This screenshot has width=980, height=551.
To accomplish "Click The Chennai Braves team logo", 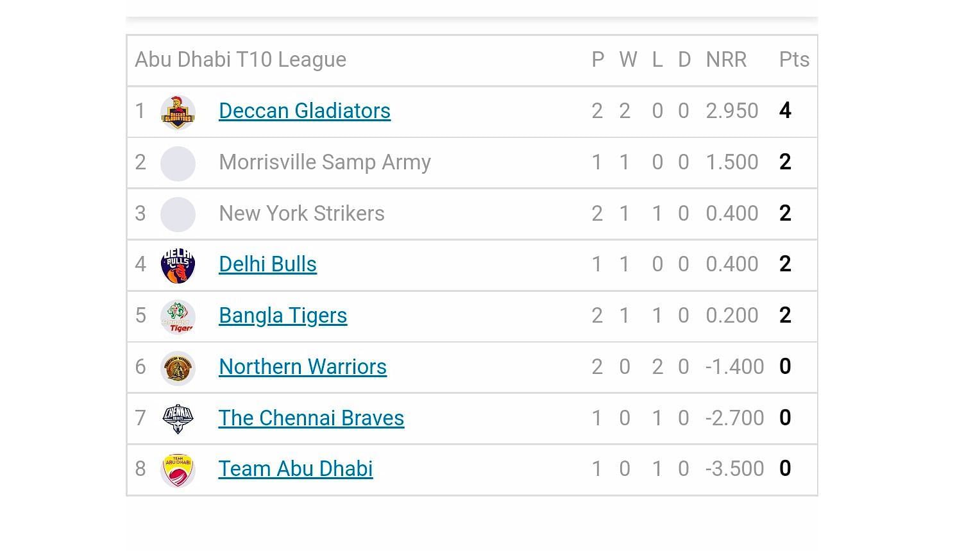I will (x=178, y=419).
